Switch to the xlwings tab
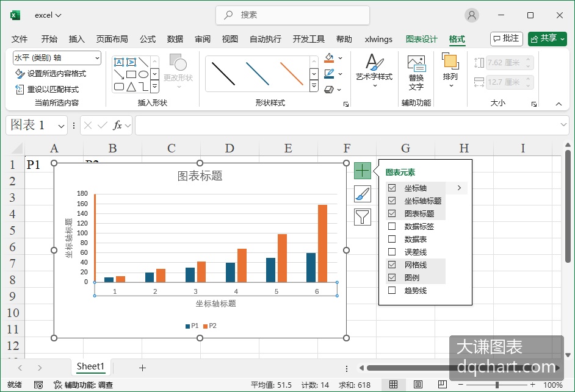 coord(378,39)
